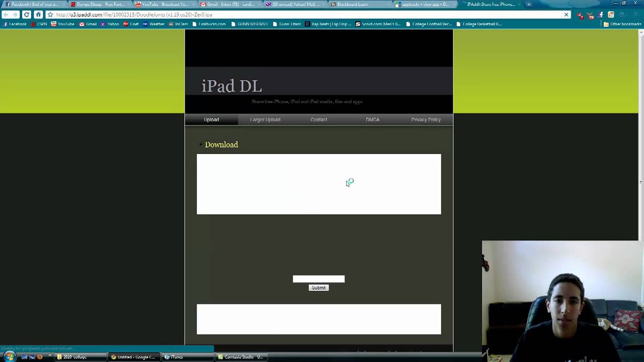Click the text field above Submit
Image resolution: width=644 pixels, height=362 pixels.
coord(318,279)
